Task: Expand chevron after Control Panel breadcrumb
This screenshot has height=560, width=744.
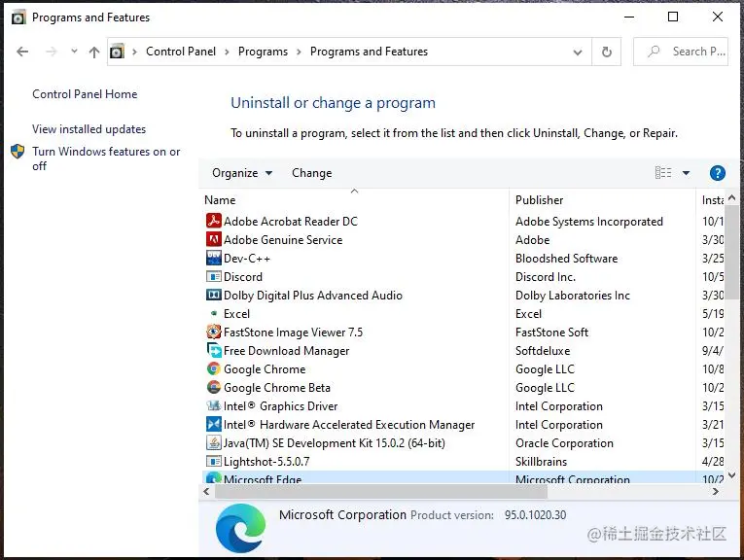Action: (x=227, y=52)
